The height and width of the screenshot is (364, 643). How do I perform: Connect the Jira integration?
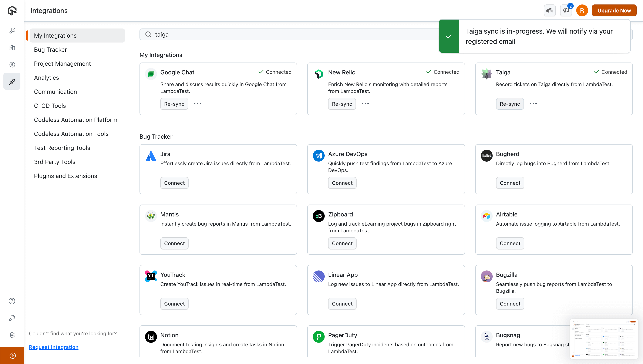coord(174,183)
